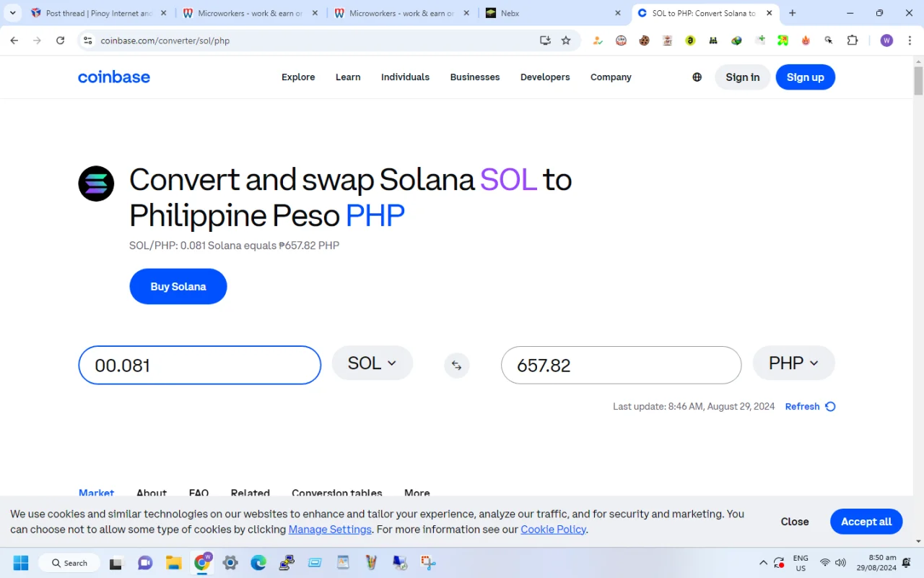The image size is (924, 578).
Task: Open the Manage Settings link
Action: (x=330, y=530)
